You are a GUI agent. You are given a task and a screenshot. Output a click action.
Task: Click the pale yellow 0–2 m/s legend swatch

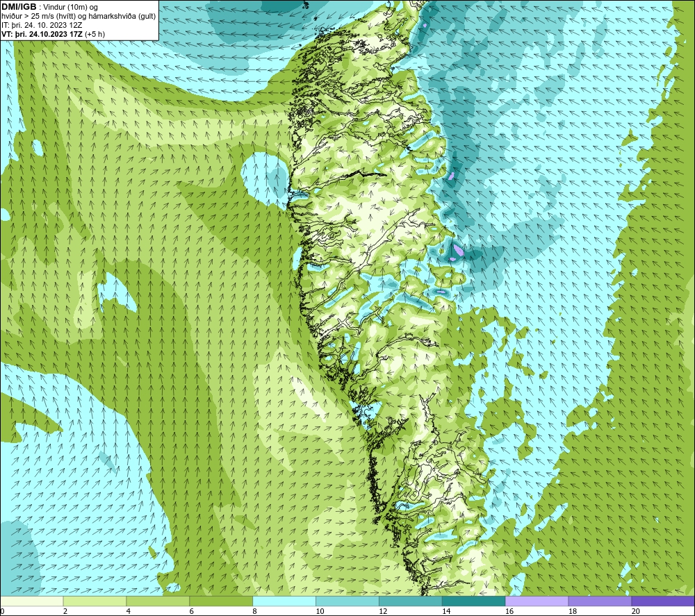pos(32,601)
